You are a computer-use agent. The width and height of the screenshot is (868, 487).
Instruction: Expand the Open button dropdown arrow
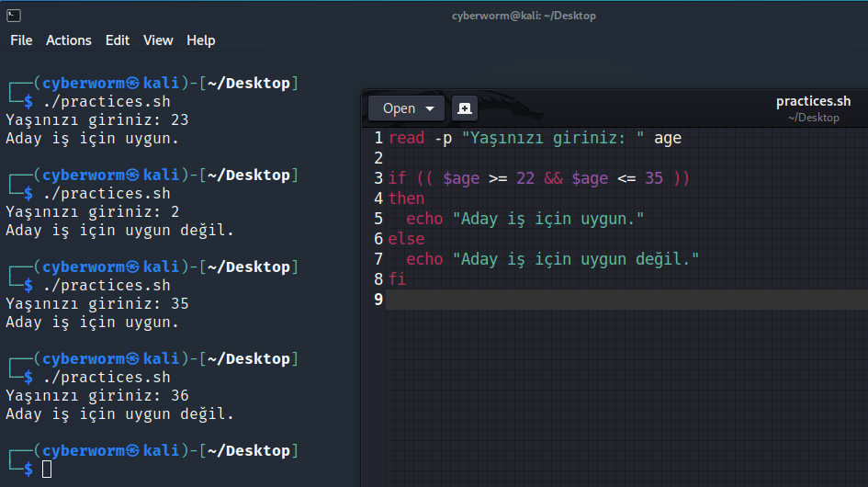[x=430, y=108]
